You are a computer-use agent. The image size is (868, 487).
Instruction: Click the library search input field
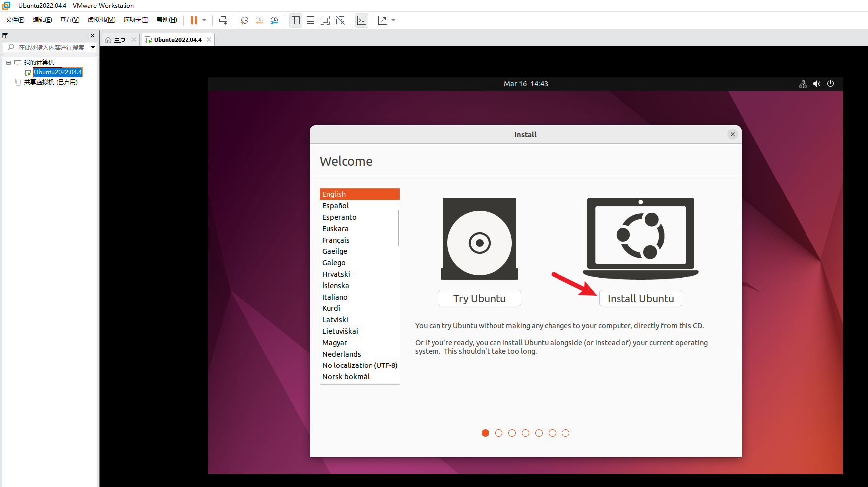click(51, 47)
